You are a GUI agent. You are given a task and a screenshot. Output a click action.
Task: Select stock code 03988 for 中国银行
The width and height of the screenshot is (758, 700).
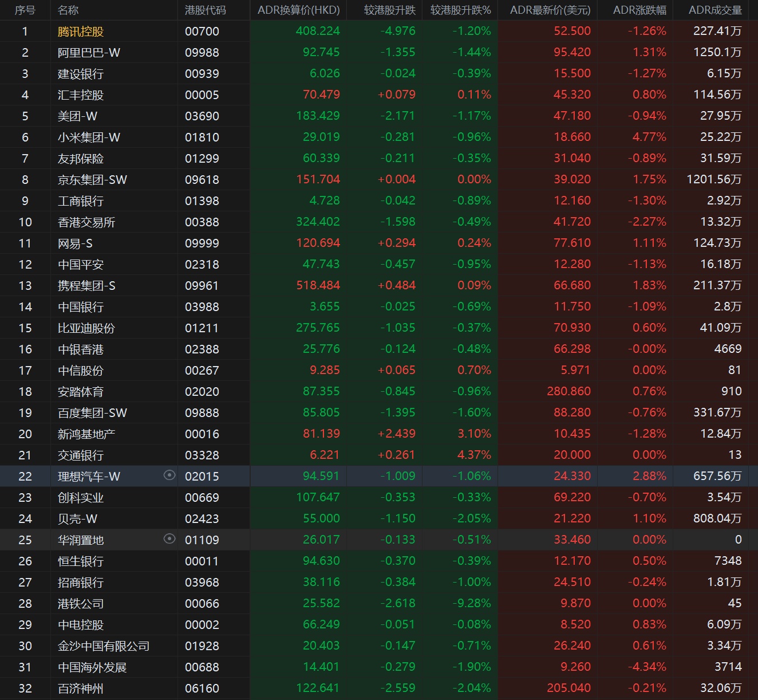click(202, 307)
